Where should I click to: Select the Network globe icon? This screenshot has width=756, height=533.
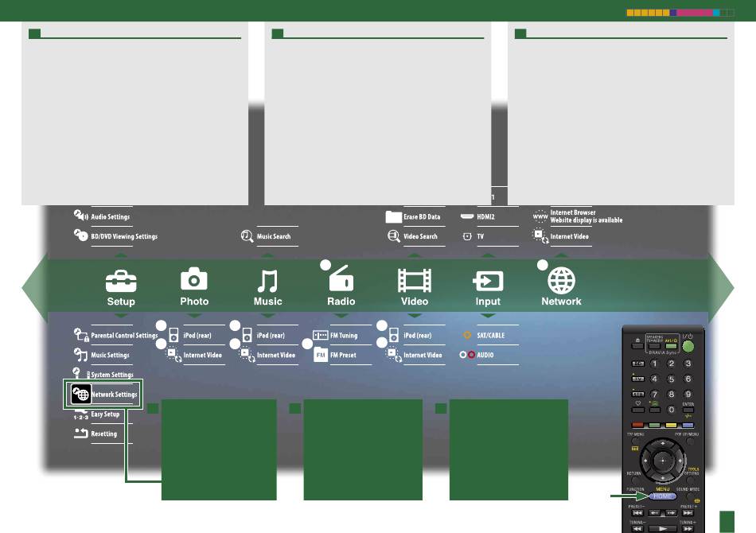[562, 281]
